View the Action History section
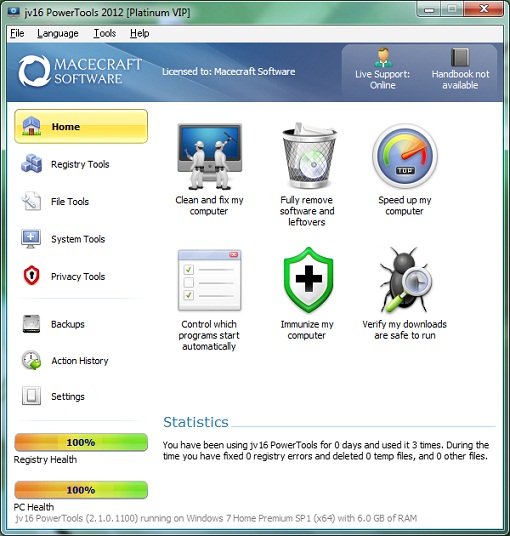 point(81,361)
